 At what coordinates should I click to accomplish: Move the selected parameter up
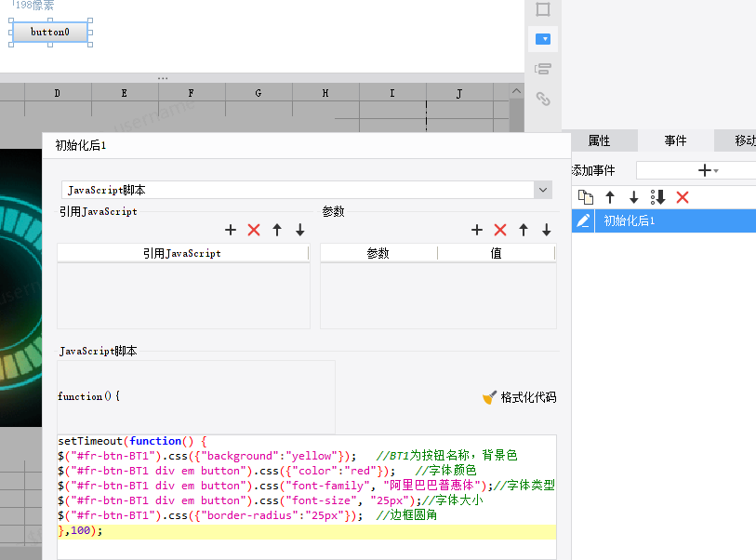pos(524,230)
